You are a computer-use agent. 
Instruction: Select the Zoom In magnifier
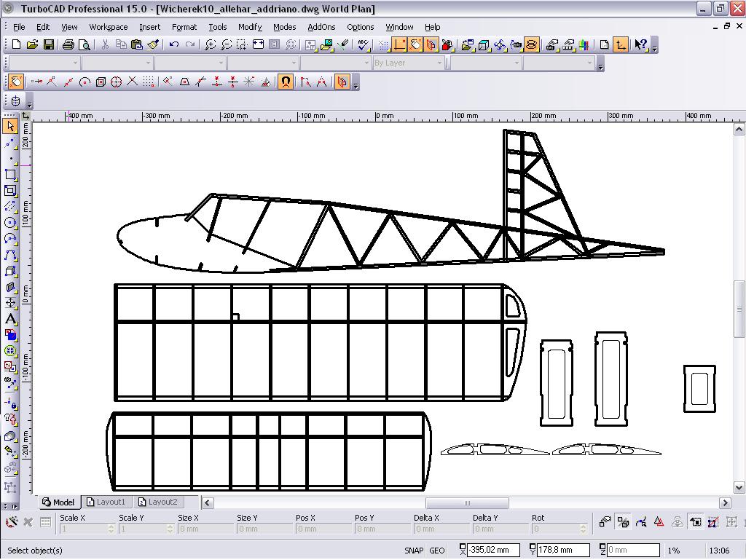pos(211,44)
